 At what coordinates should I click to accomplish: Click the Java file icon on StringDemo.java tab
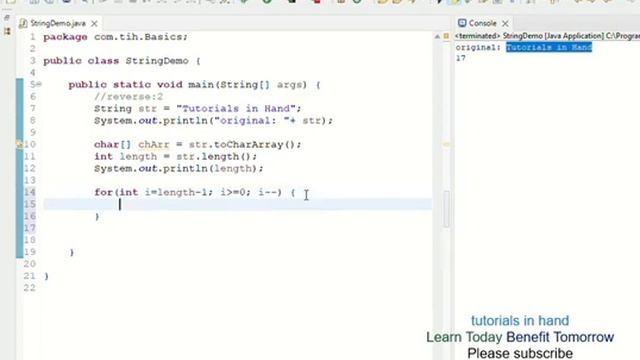pyautogui.click(x=23, y=23)
